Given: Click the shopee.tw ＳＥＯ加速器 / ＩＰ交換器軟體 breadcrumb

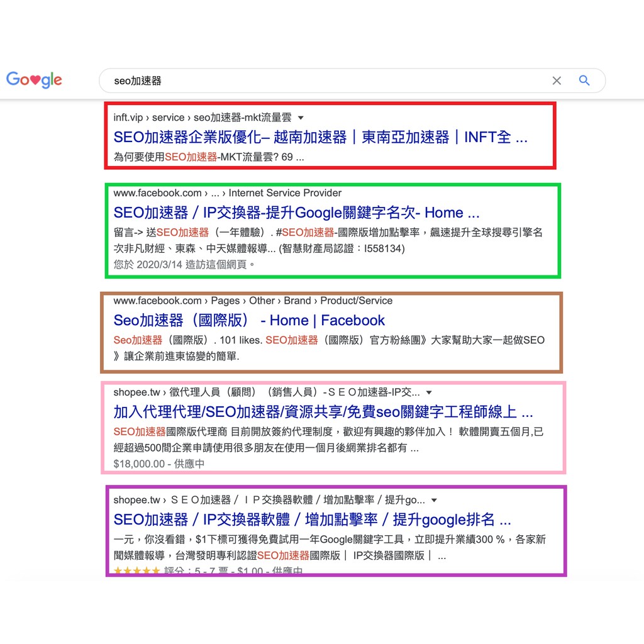Looking at the screenshot, I should point(269,501).
